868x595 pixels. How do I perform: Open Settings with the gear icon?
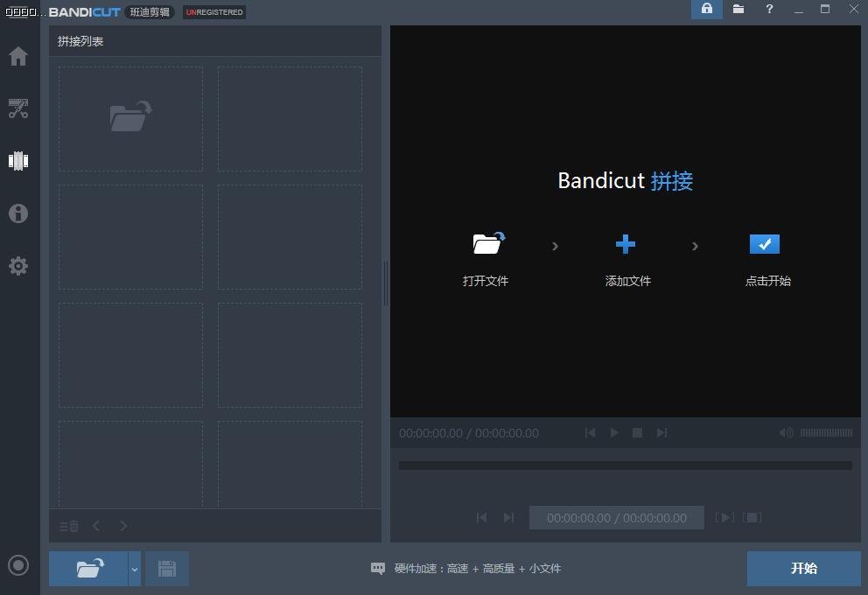click(x=18, y=266)
